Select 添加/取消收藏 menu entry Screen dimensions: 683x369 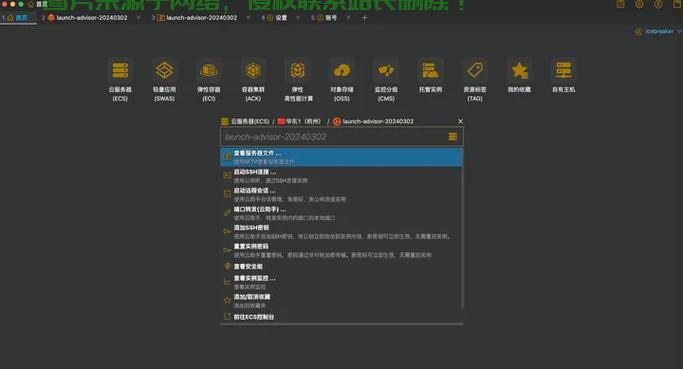tap(342, 301)
